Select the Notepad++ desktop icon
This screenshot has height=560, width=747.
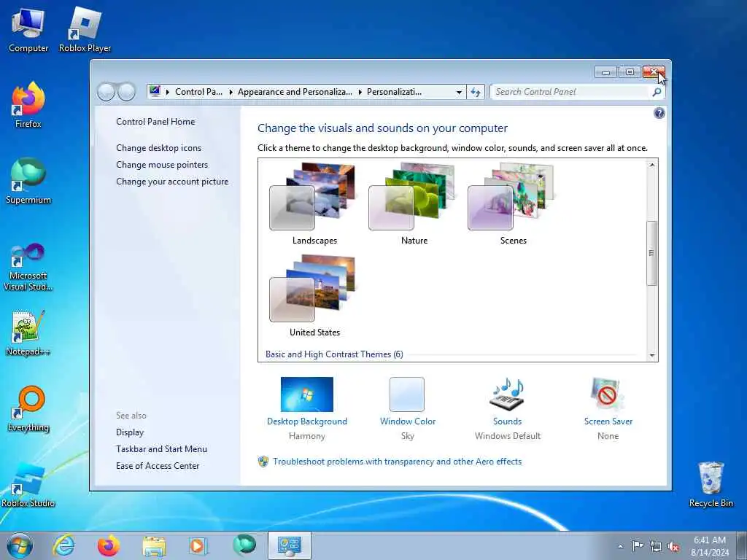(x=28, y=332)
